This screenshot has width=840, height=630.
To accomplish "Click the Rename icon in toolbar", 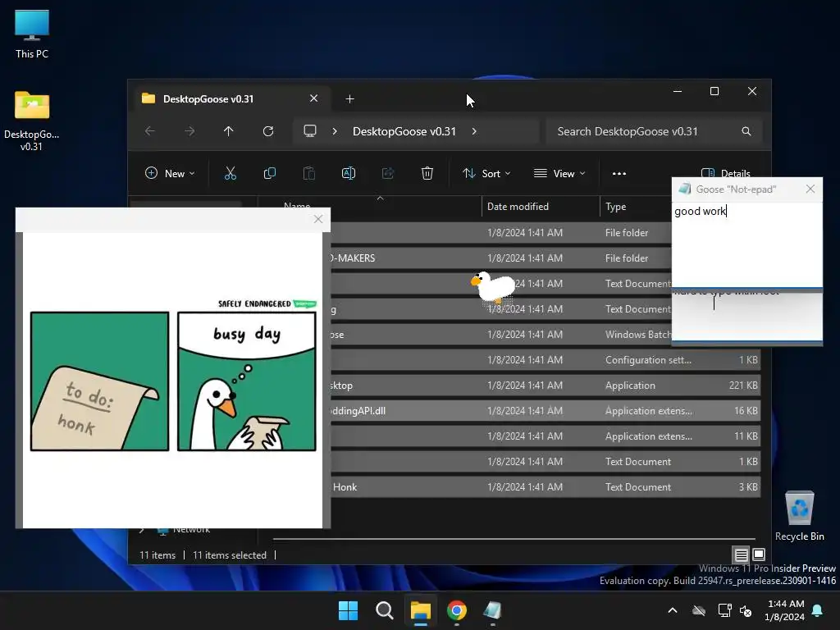I will 348,173.
